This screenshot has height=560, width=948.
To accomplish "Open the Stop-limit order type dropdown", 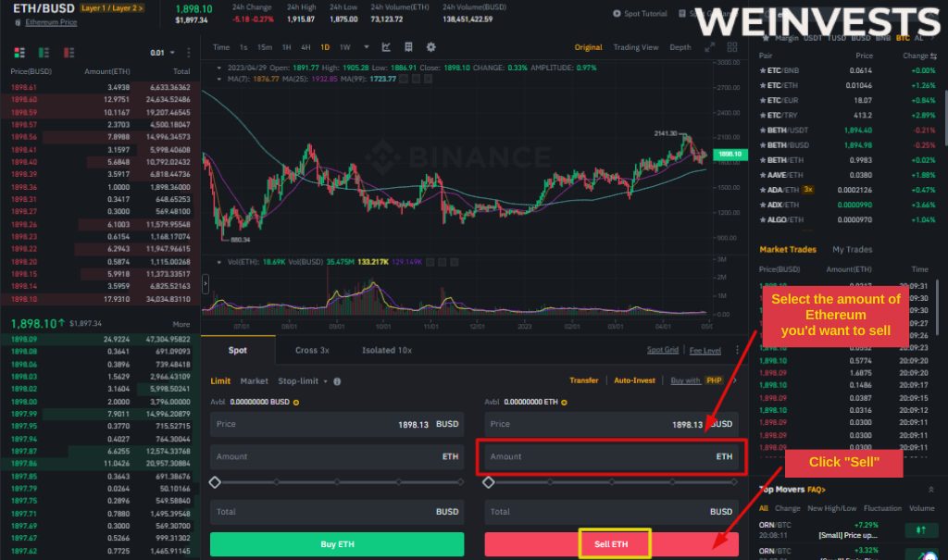I will click(x=303, y=381).
